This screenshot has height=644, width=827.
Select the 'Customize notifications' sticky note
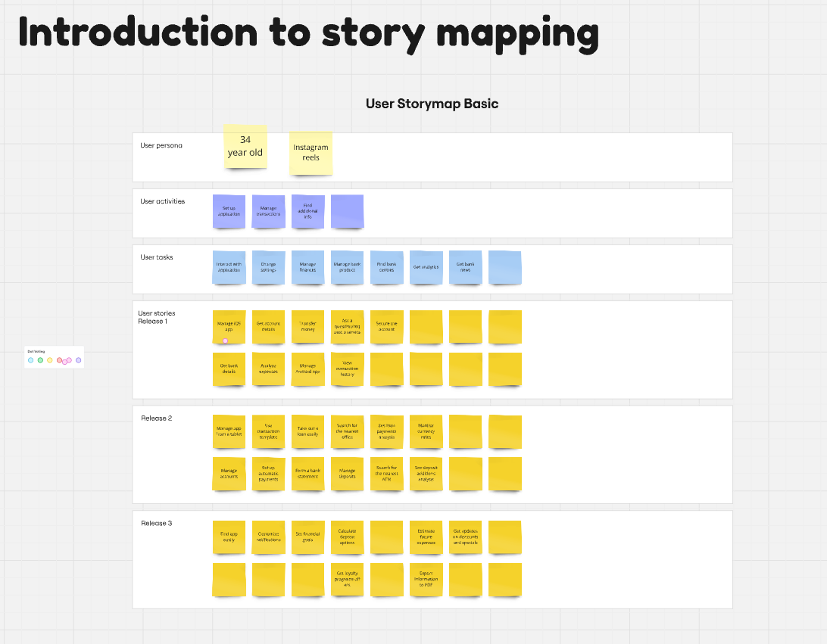coord(268,537)
